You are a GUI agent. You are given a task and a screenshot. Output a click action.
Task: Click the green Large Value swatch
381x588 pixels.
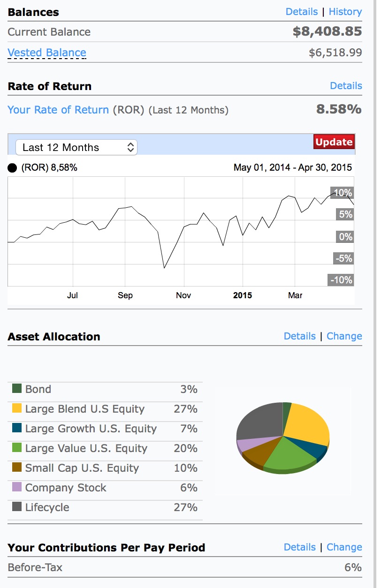[17, 448]
